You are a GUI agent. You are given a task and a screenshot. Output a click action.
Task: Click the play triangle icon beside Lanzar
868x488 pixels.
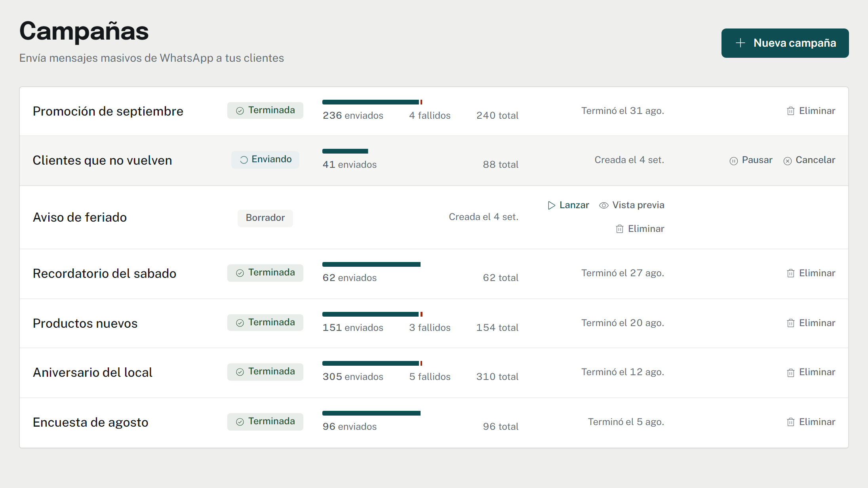[x=551, y=205]
